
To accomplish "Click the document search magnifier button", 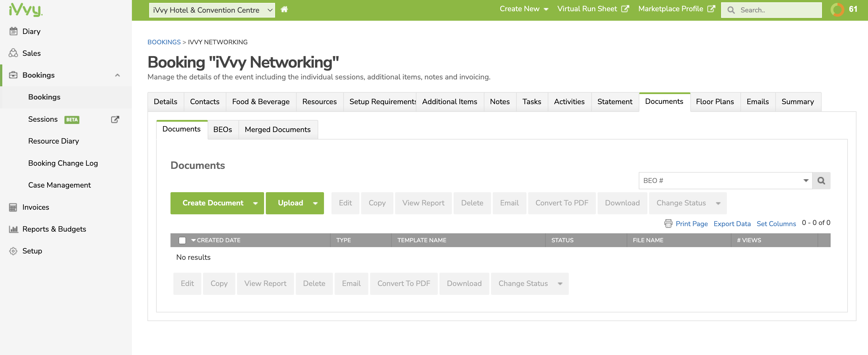I will point(821,181).
